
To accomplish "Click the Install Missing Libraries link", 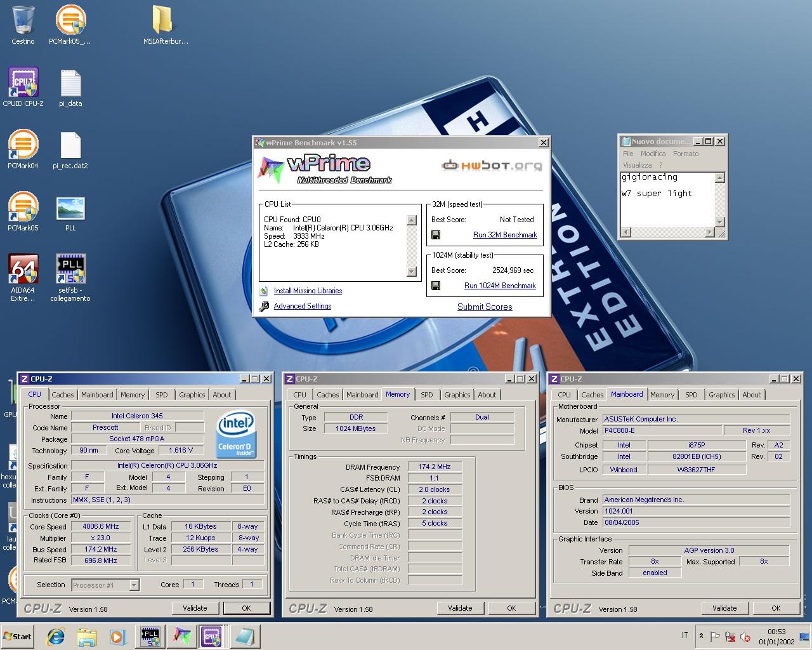I will click(x=308, y=291).
